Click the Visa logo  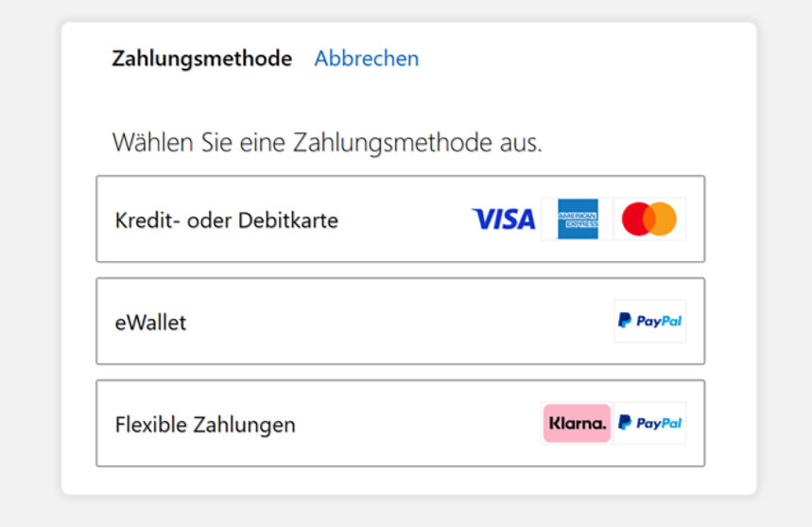(x=503, y=220)
